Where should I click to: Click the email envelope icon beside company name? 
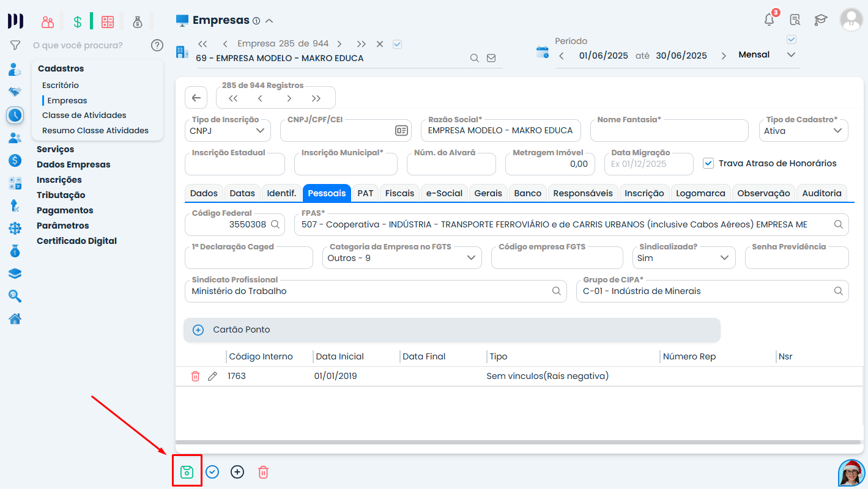(491, 59)
